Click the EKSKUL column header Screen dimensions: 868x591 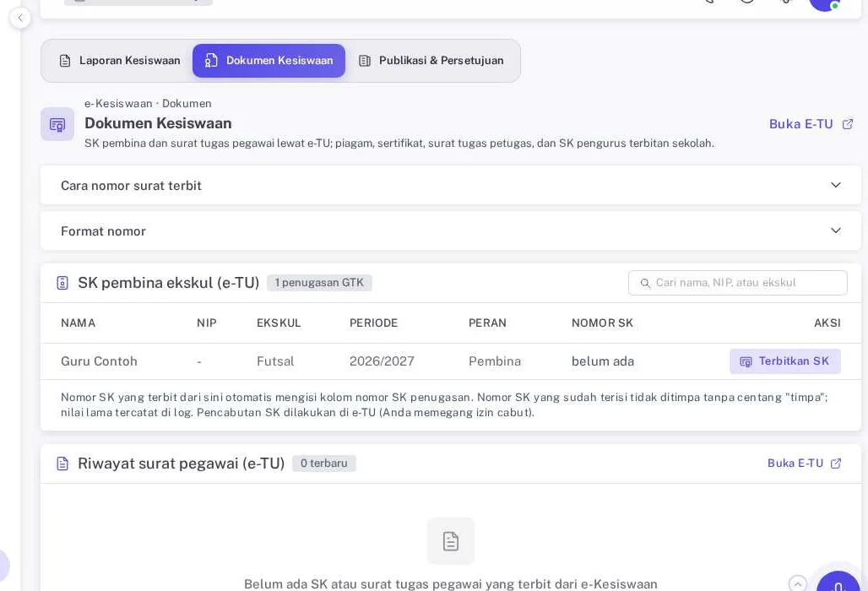(279, 323)
